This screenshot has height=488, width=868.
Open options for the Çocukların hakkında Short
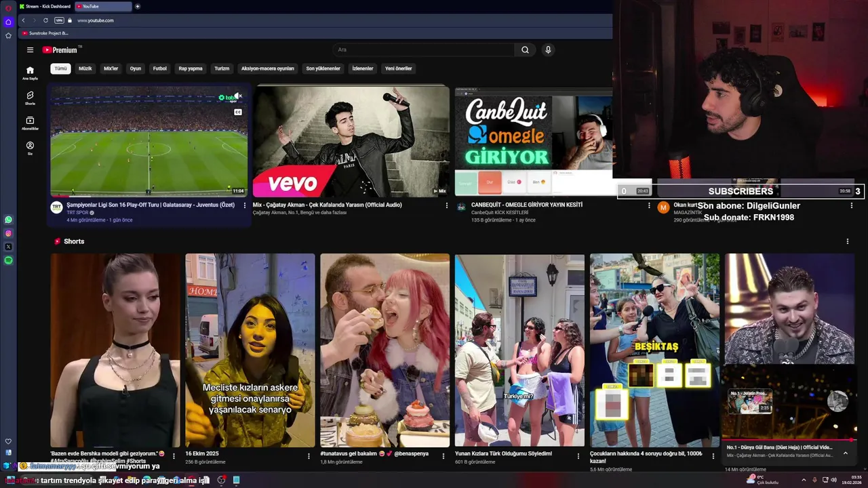click(x=713, y=456)
